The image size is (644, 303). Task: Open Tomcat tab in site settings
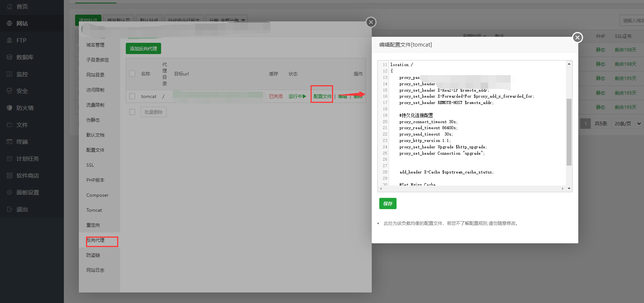pos(94,210)
